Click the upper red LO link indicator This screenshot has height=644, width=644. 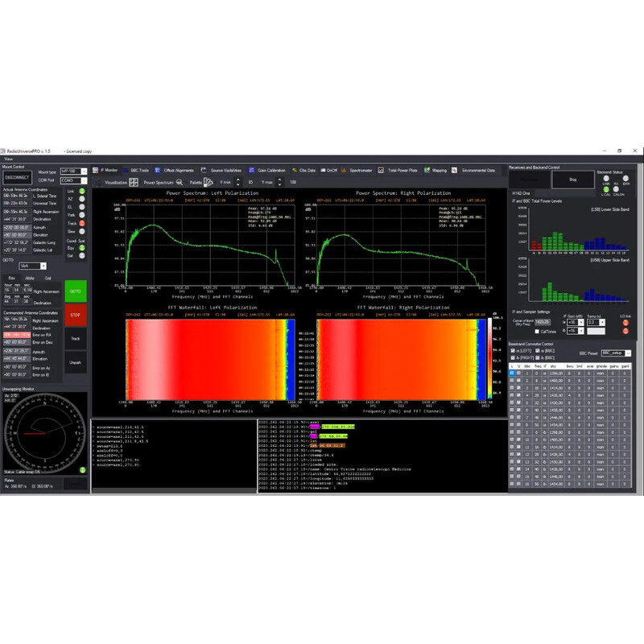625,323
